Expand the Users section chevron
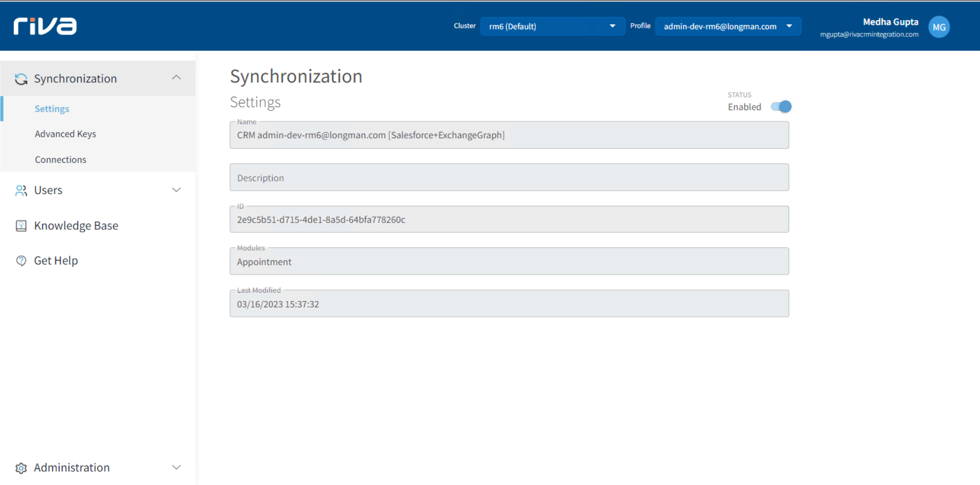Image resolution: width=980 pixels, height=485 pixels. [x=176, y=190]
